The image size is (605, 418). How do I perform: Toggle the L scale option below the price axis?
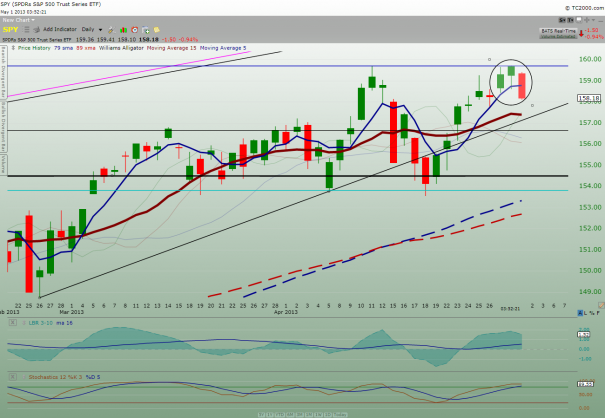586,313
